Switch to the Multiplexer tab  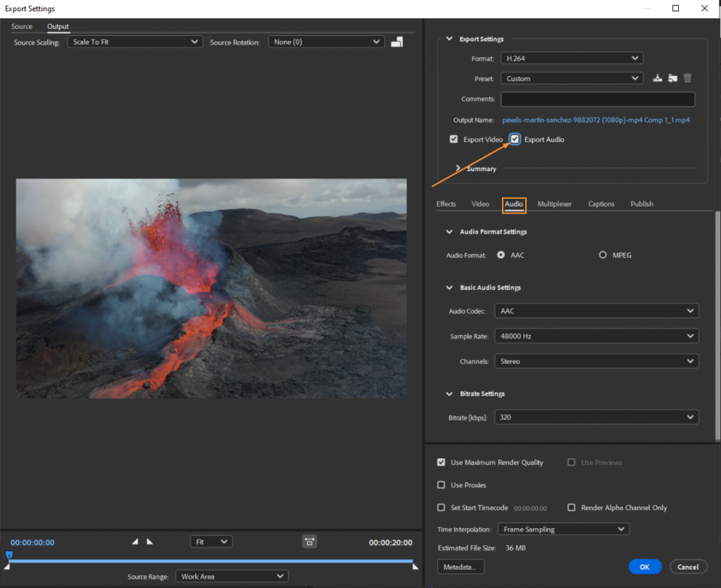(x=554, y=204)
